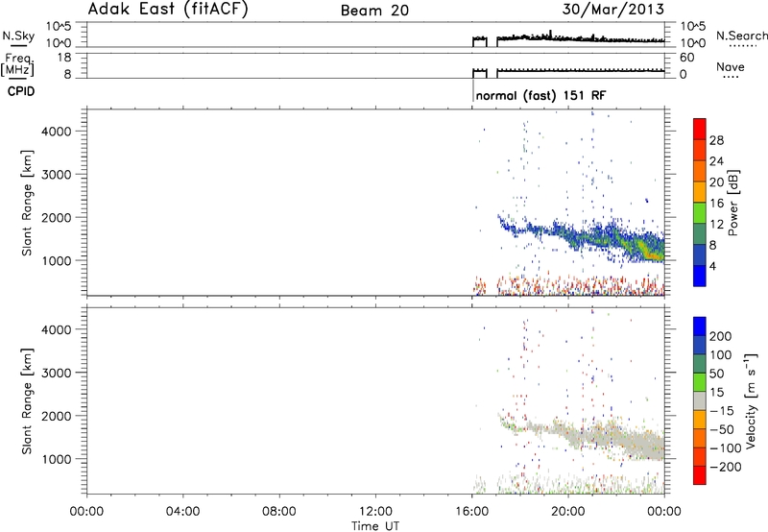This screenshot has width=768, height=532.
Task: Click the '04:00' time tick label
Action: (182, 512)
